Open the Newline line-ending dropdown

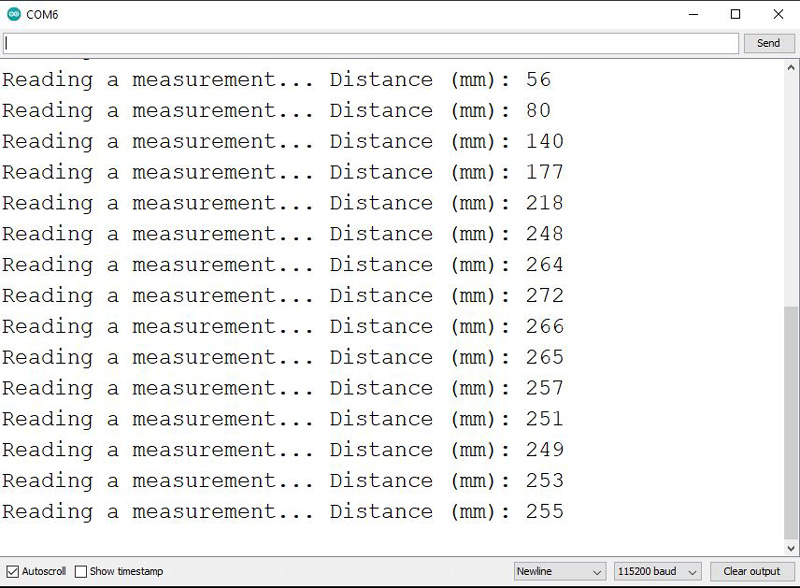pyautogui.click(x=559, y=572)
